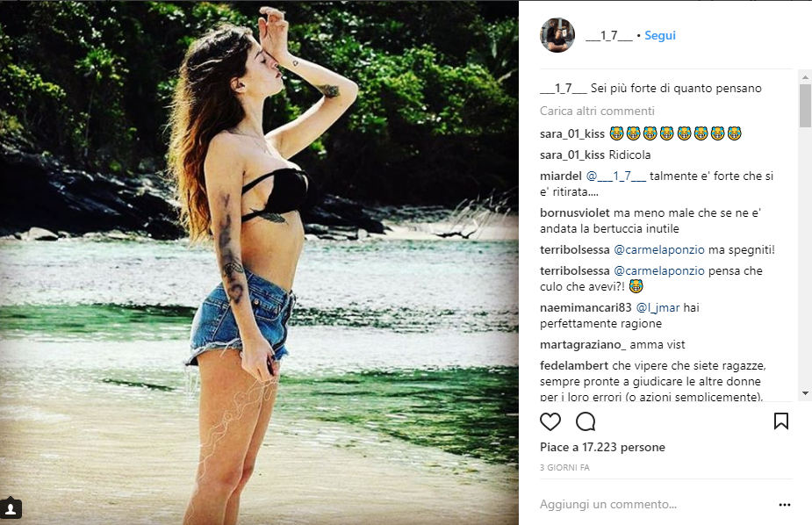812x525 pixels.
Task: Like the post using the heart icon
Action: 550,421
